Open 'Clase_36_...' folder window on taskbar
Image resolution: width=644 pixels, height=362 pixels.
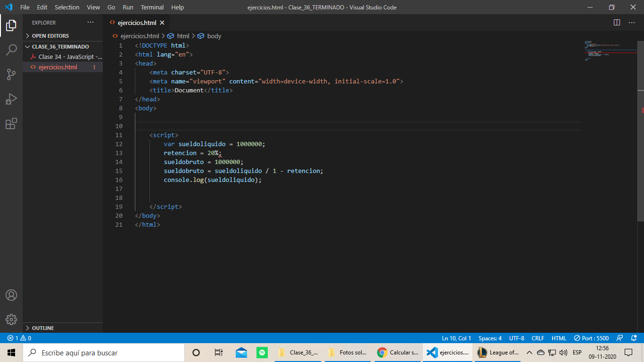298,353
